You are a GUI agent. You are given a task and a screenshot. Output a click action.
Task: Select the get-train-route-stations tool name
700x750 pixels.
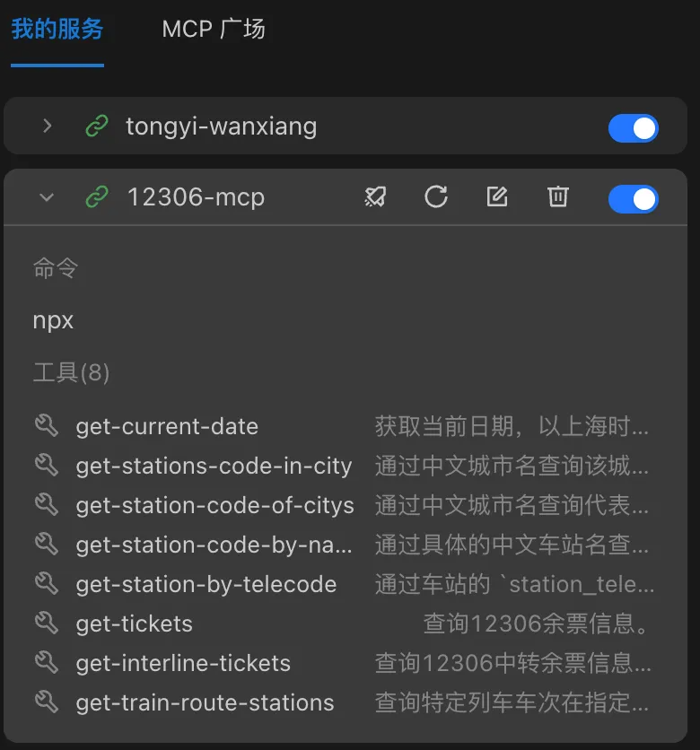[205, 703]
